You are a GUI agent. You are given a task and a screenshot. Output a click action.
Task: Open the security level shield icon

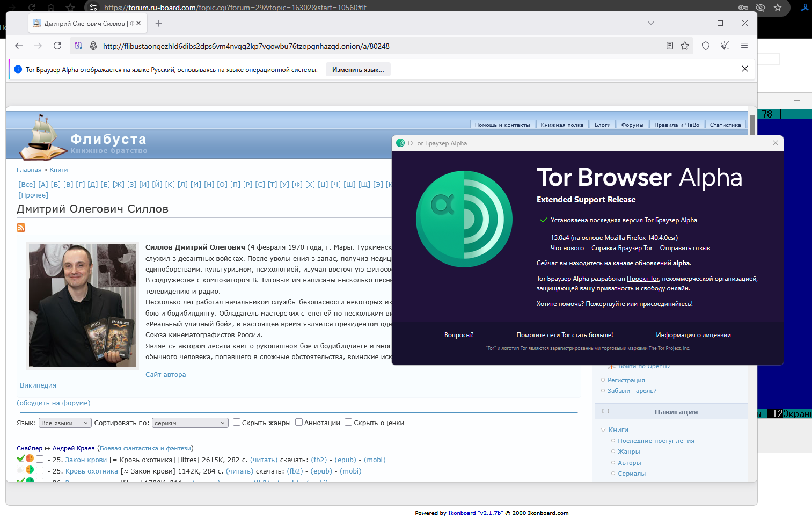(706, 46)
